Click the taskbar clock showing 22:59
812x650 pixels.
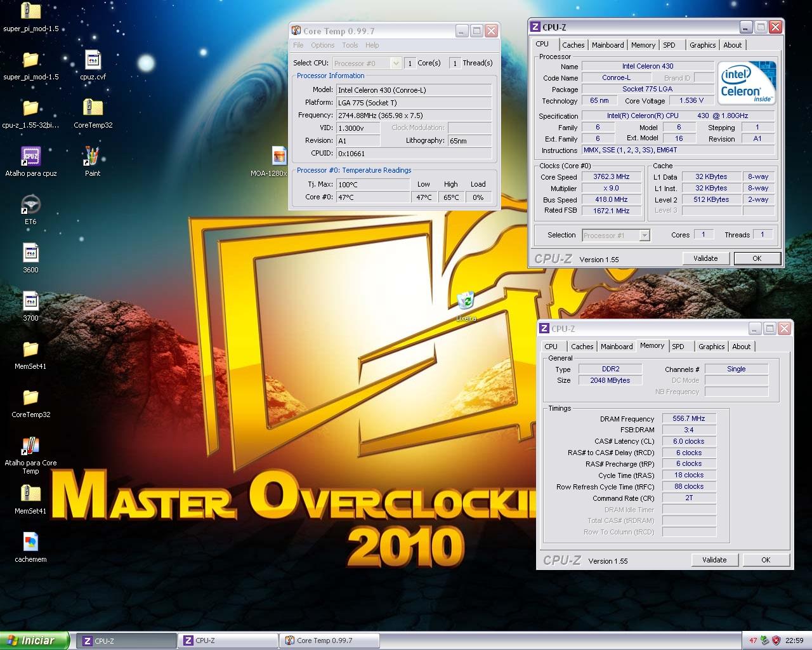click(x=794, y=640)
